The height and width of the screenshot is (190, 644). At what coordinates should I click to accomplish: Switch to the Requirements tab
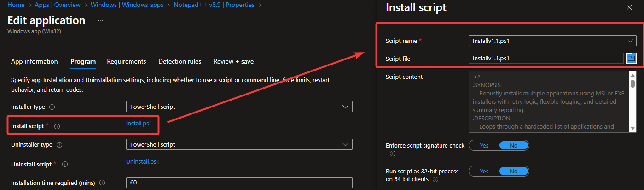point(126,61)
